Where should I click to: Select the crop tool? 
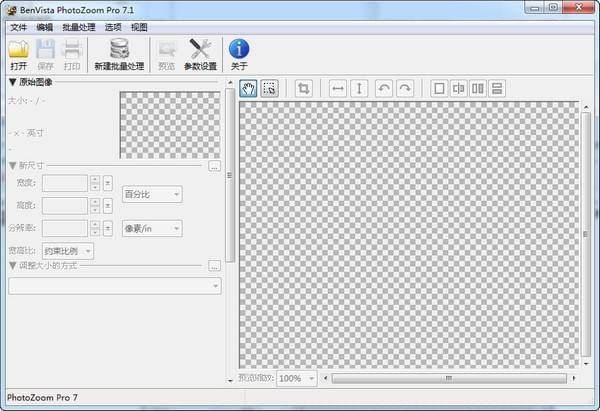click(x=304, y=89)
